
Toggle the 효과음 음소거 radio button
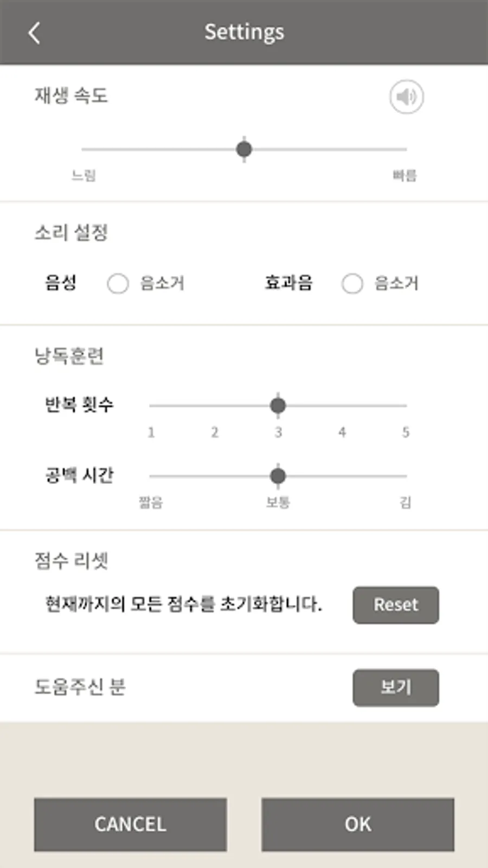[352, 283]
